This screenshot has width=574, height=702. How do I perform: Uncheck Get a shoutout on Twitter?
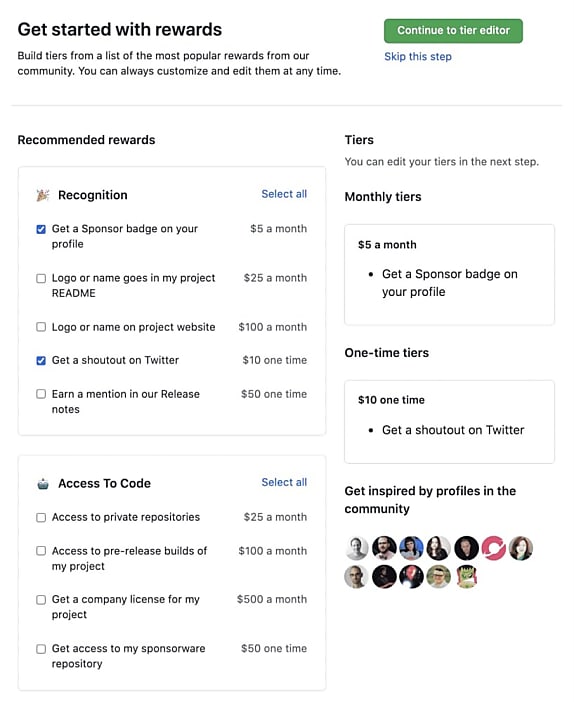click(41, 360)
